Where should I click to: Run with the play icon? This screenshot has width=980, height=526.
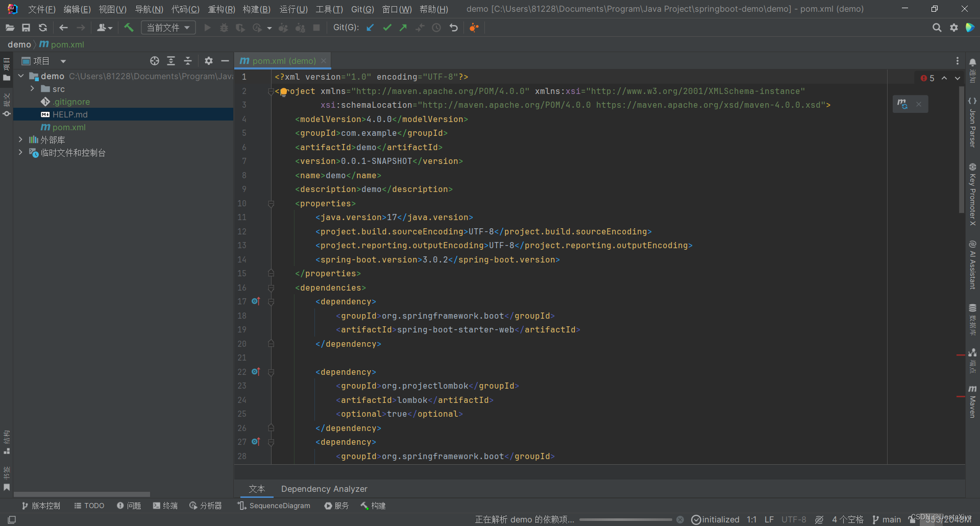click(207, 28)
